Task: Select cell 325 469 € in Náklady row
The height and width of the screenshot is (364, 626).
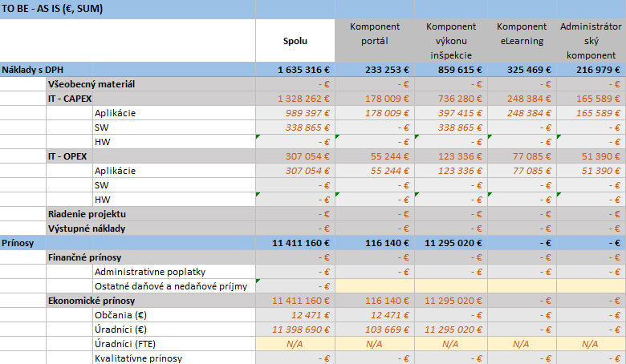Action: pos(522,70)
